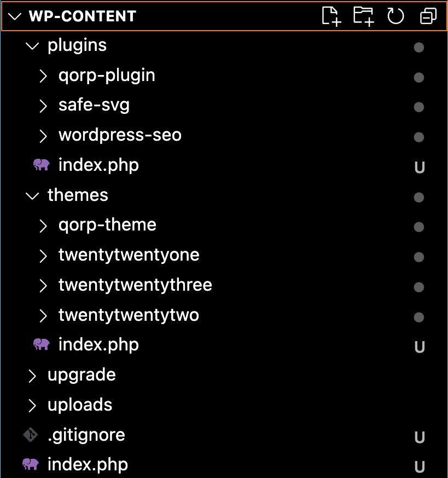Refresh the explorer tree
Viewport: 448px width, 478px height.
(x=395, y=16)
